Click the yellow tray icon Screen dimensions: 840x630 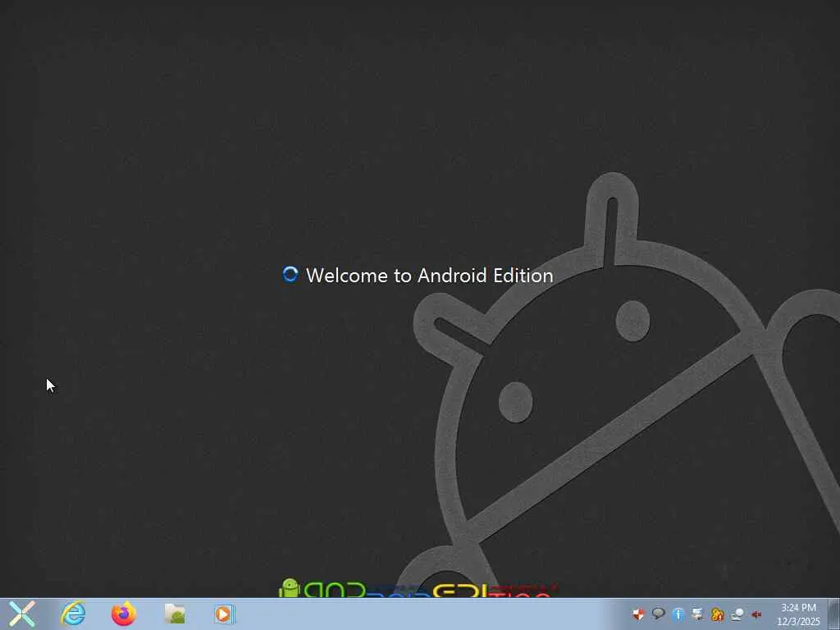(717, 614)
